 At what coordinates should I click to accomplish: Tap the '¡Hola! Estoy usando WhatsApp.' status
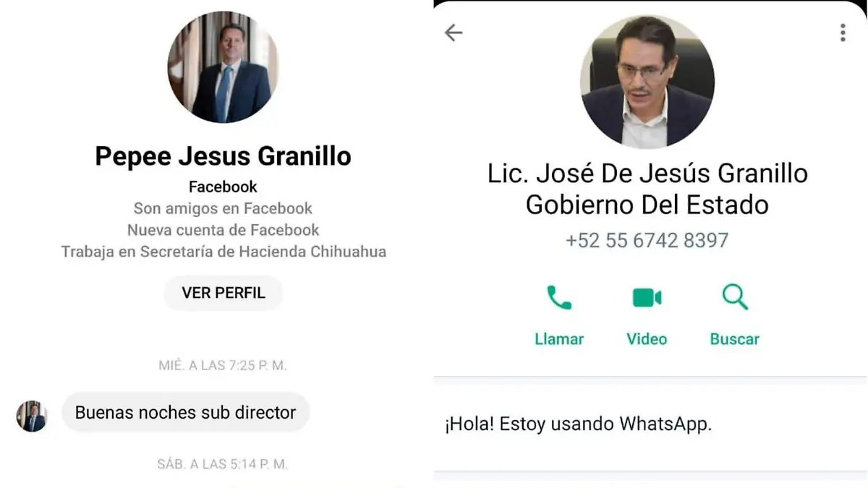pyautogui.click(x=579, y=424)
